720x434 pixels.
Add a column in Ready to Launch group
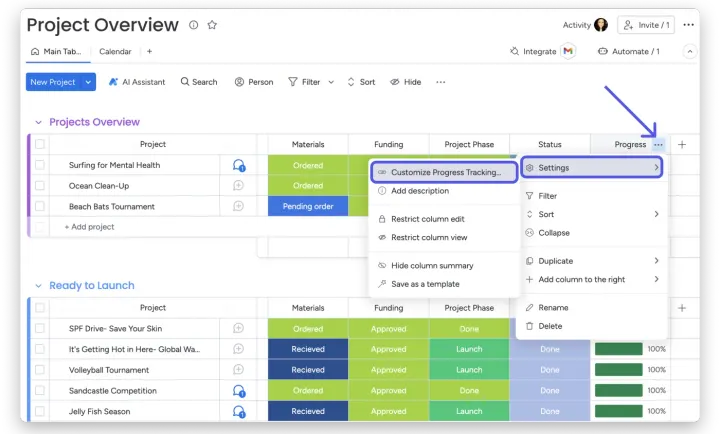682,308
